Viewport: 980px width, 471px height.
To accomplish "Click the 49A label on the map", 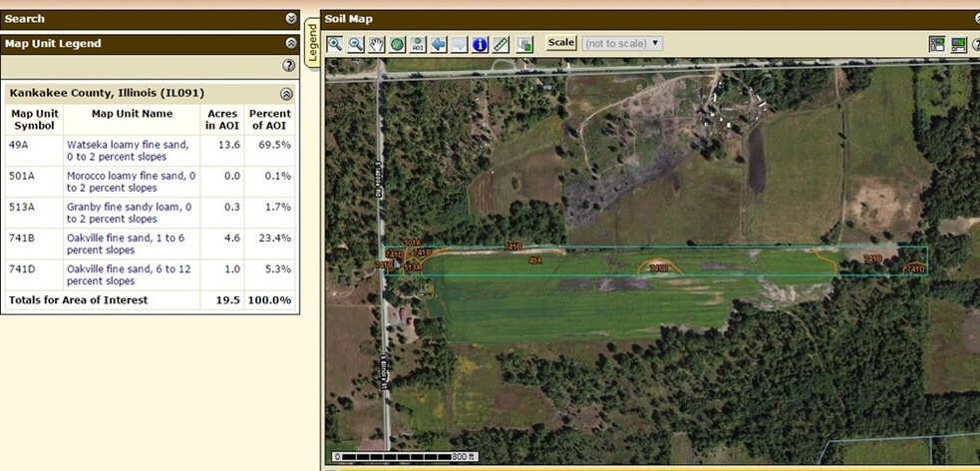I will pos(535,260).
